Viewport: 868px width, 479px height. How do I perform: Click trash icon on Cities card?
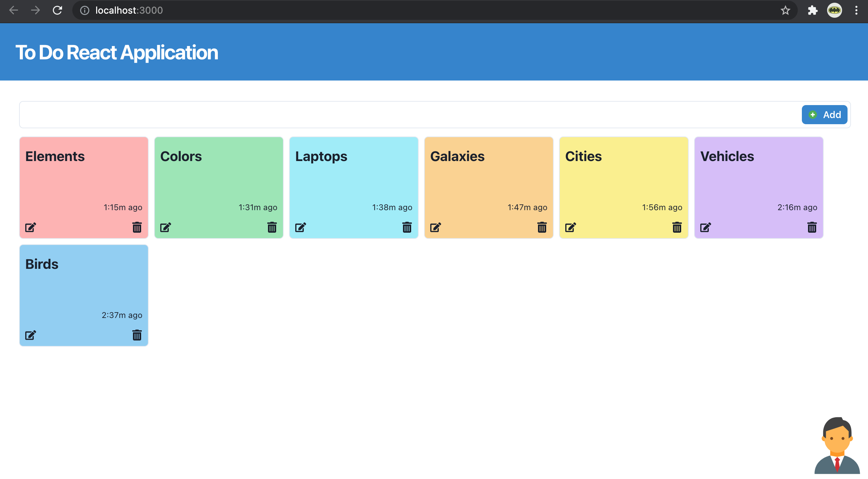click(x=677, y=227)
